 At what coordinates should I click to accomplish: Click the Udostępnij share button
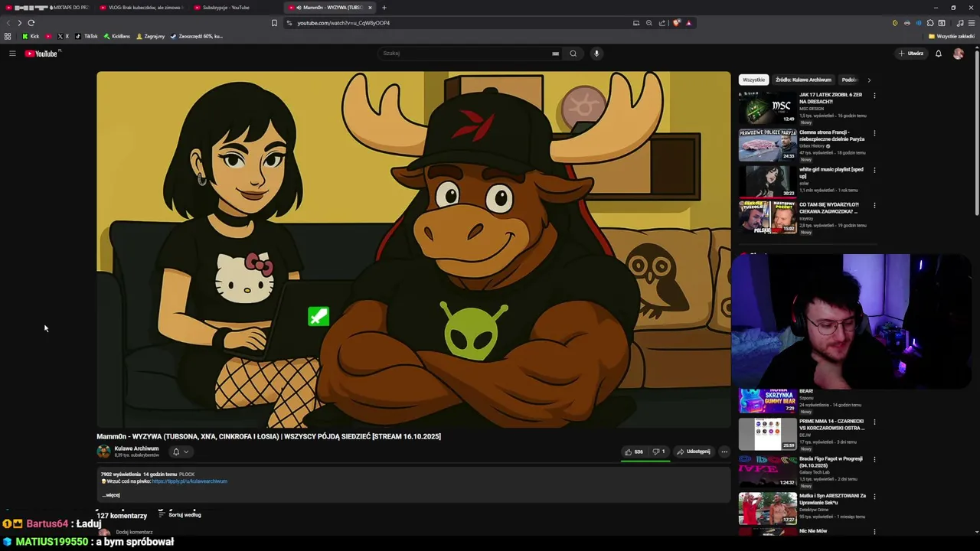pos(694,452)
